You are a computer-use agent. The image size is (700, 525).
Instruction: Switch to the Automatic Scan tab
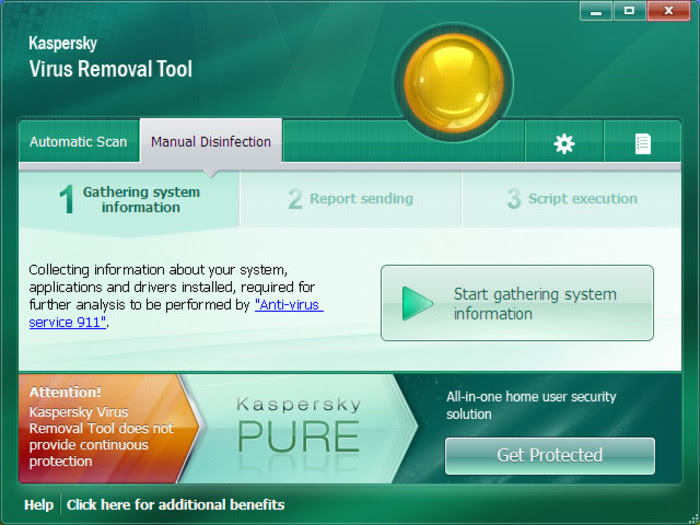point(79,142)
